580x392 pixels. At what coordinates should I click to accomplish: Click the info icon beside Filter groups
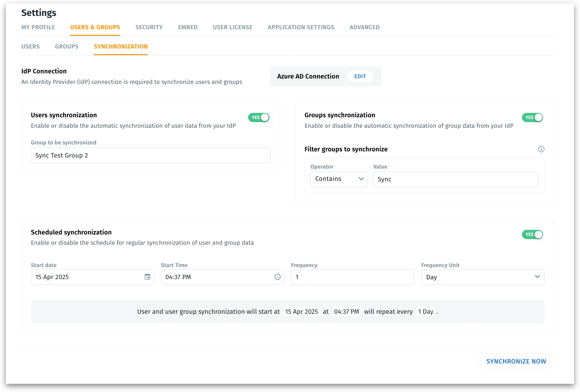tap(541, 149)
